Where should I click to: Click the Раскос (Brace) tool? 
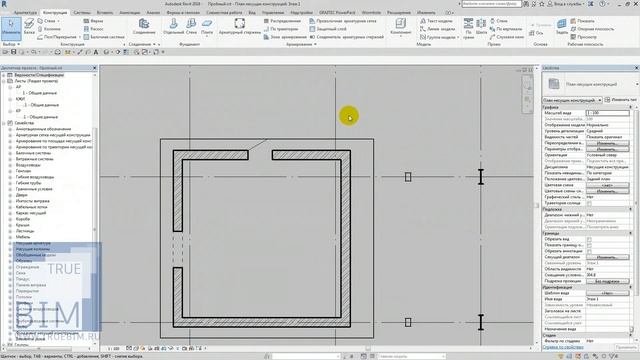[x=93, y=29]
